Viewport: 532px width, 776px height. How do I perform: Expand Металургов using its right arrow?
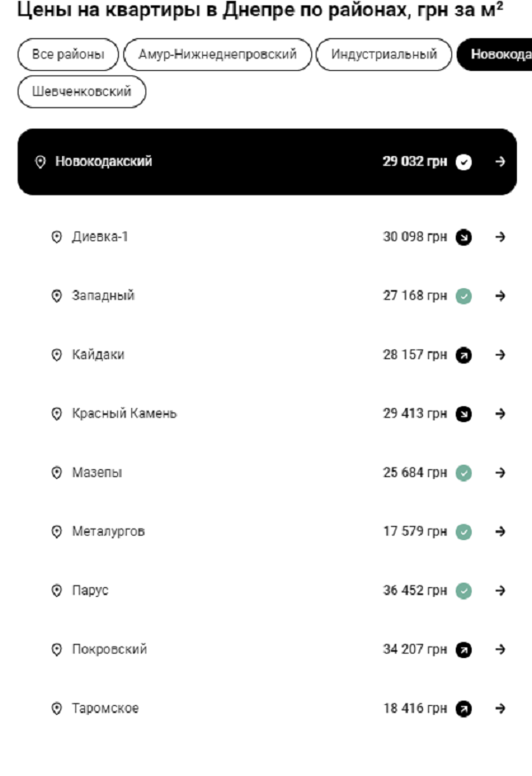[500, 532]
